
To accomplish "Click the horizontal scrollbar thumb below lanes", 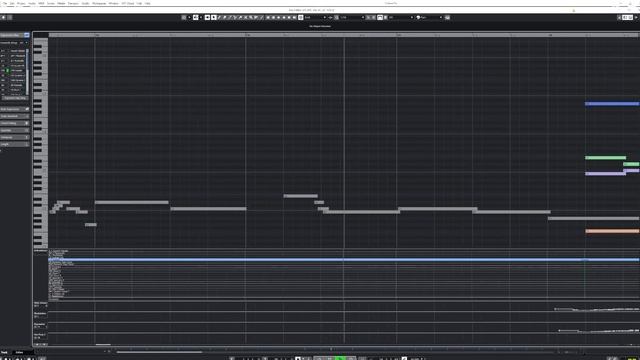I will pyautogui.click(x=159, y=352).
